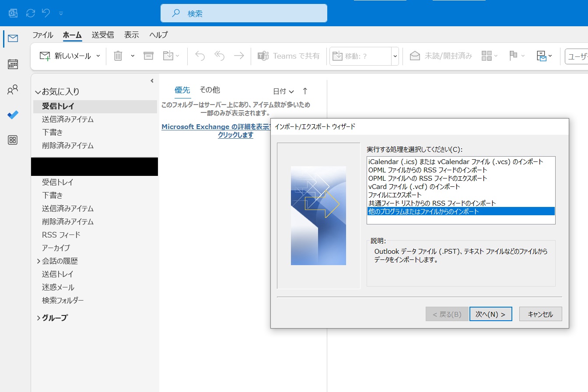The image size is (588, 392).
Task: Open the To Do checkmark icon
Action: click(13, 115)
